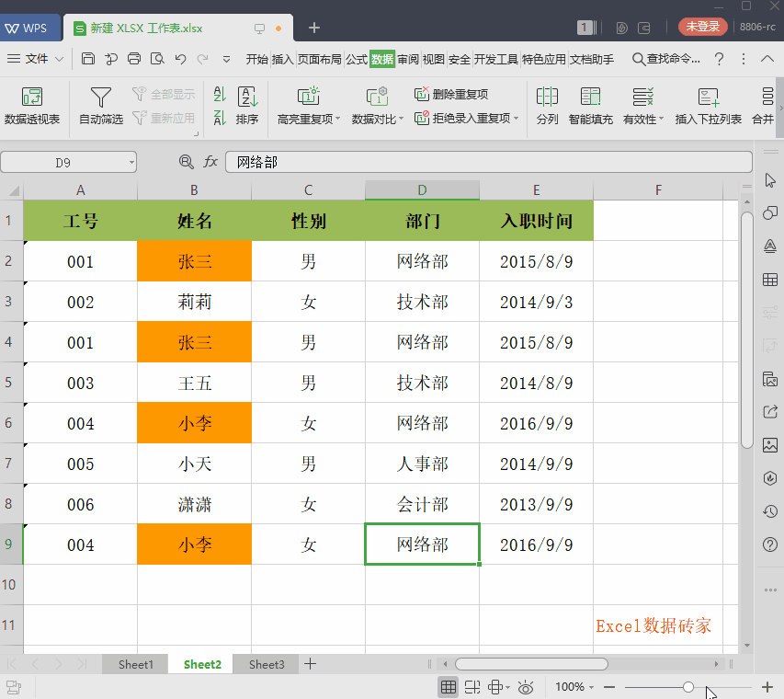Image resolution: width=784 pixels, height=699 pixels.
Task: Click the fx insert function icon
Action: click(x=210, y=162)
